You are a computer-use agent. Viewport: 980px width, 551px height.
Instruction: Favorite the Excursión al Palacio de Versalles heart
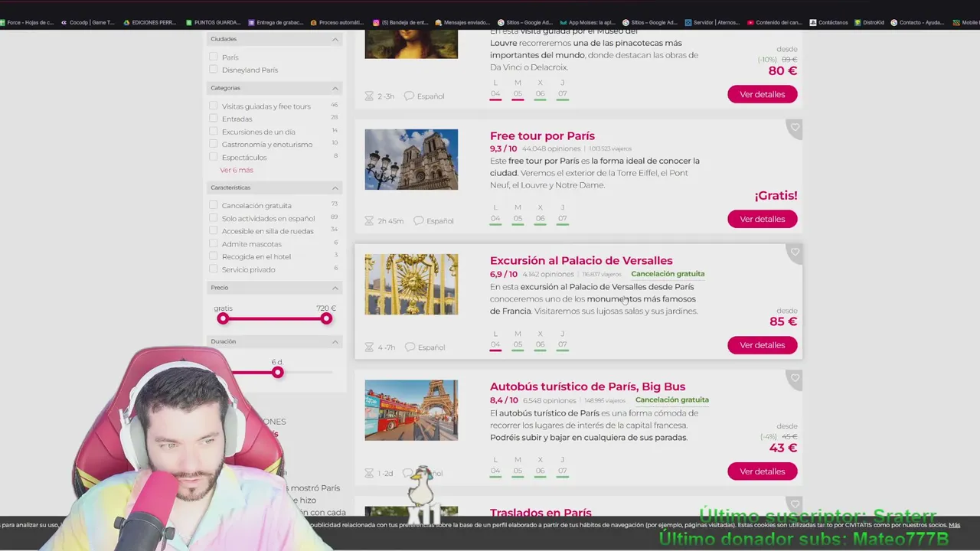[x=795, y=253]
